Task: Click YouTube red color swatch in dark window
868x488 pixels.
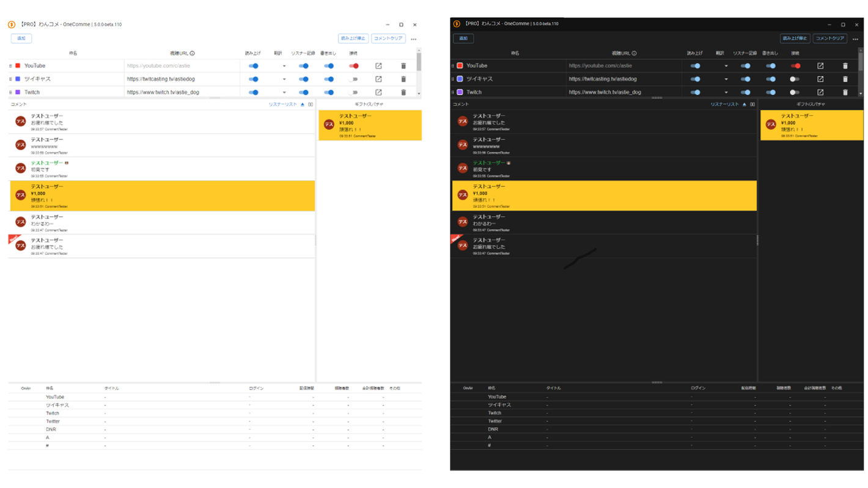Action: pos(460,66)
